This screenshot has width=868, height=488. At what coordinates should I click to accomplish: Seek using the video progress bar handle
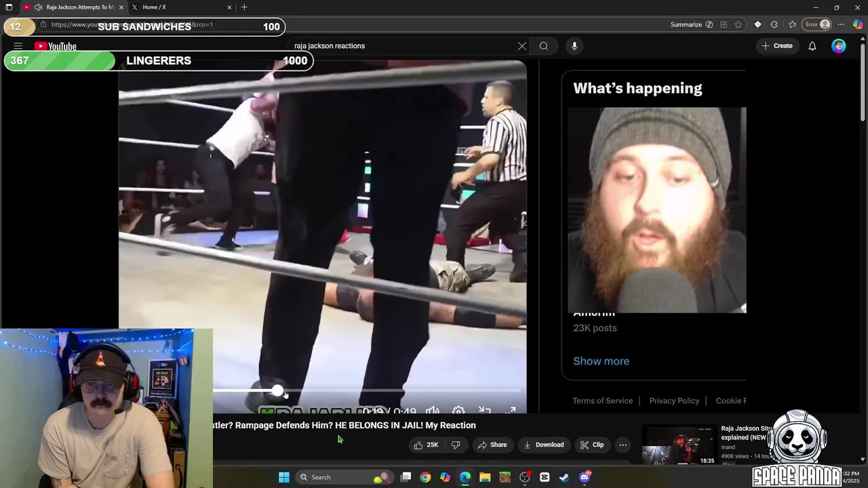277,390
